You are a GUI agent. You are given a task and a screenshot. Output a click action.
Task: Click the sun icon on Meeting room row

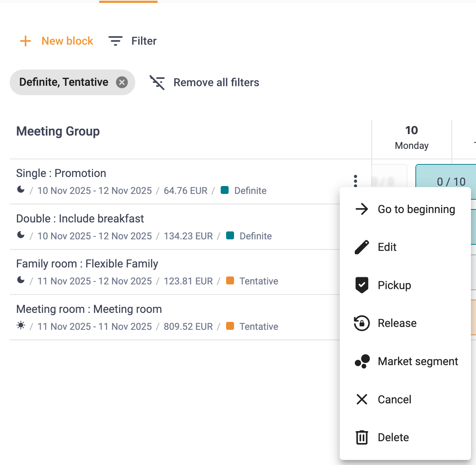click(x=21, y=325)
